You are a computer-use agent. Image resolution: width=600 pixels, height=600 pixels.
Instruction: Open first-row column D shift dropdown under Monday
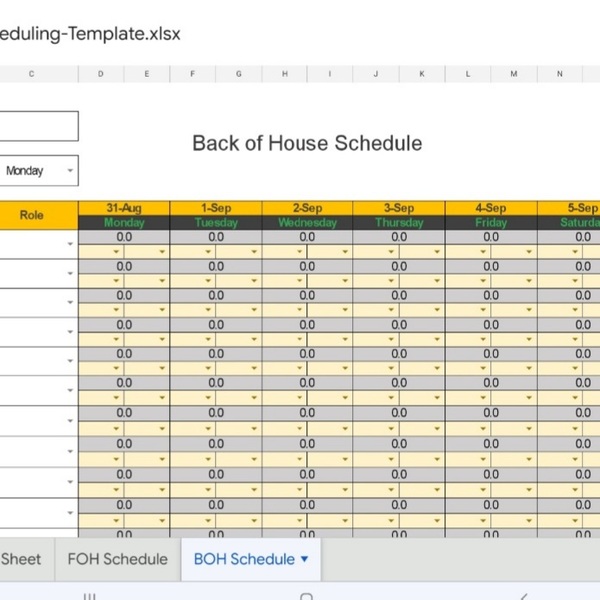(116, 252)
